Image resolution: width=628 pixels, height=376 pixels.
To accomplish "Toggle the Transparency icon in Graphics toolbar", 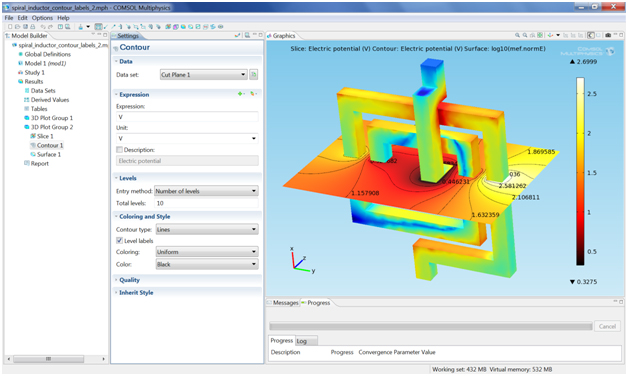I will (x=598, y=35).
